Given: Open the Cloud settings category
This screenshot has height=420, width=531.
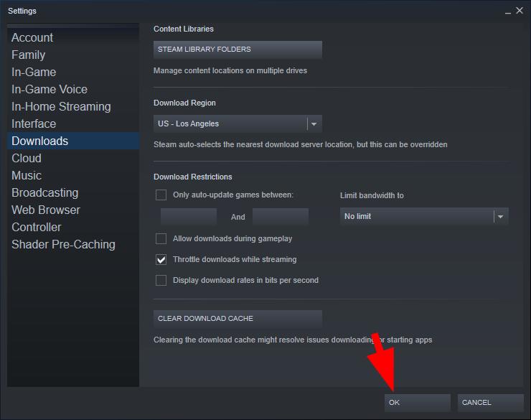Looking at the screenshot, I should 73,158.
